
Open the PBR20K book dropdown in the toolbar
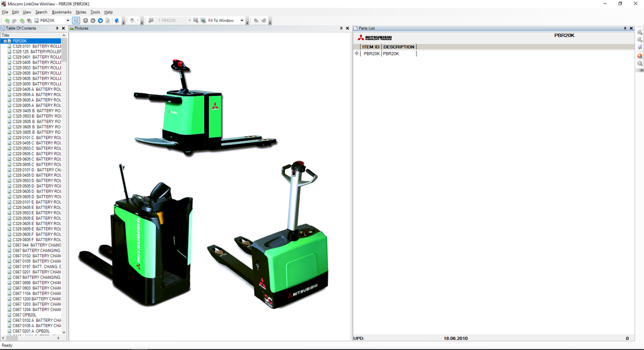pos(68,21)
